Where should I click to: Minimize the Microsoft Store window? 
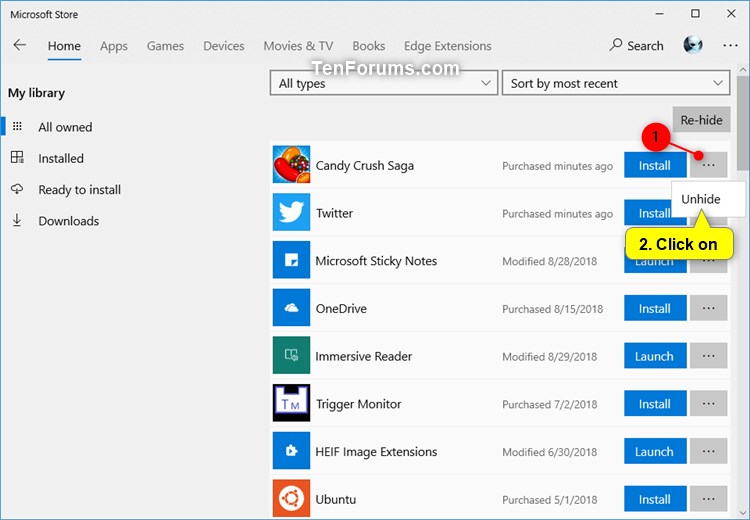660,14
